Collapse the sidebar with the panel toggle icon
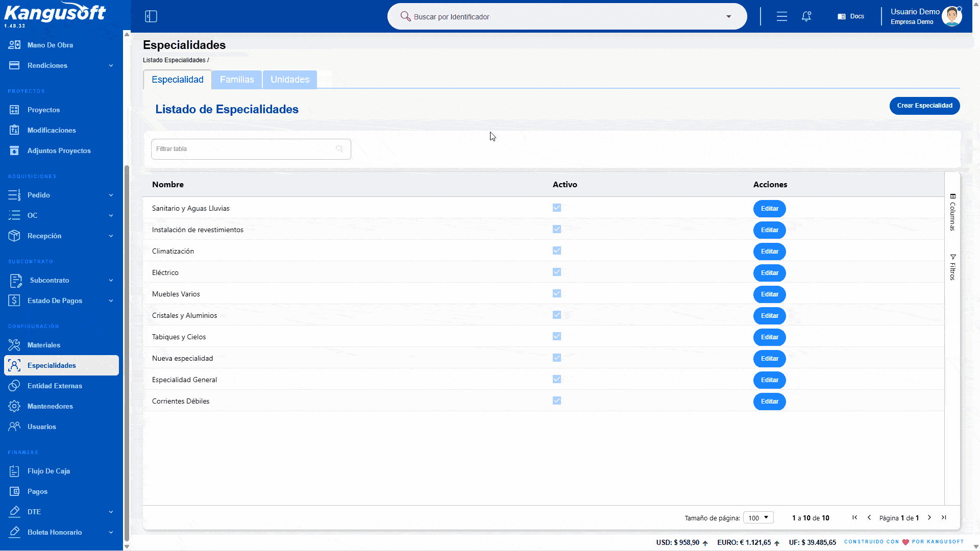Screen dimensions: 980x551 pos(151,16)
